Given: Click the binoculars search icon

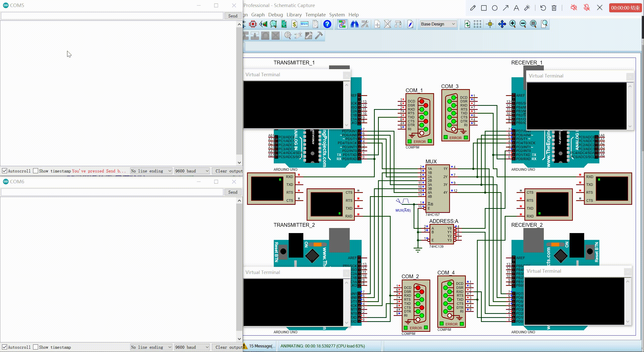Looking at the screenshot, I should coord(354,24).
